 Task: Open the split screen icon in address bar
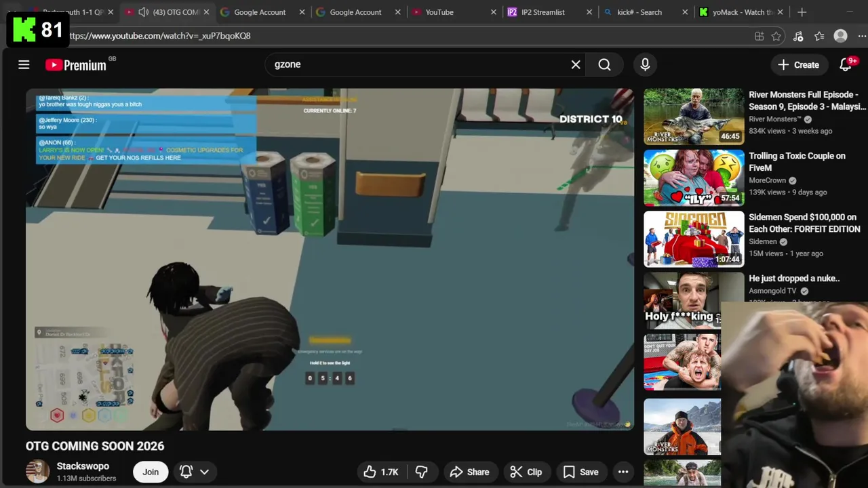[759, 36]
